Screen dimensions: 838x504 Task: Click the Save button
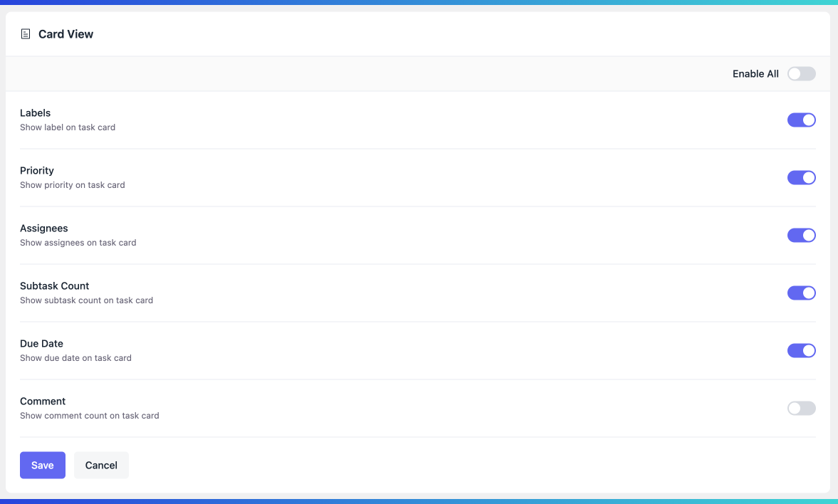coord(42,465)
